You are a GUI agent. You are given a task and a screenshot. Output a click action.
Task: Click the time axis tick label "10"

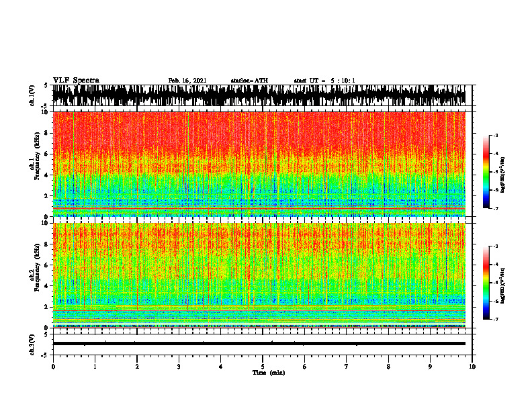click(x=472, y=367)
